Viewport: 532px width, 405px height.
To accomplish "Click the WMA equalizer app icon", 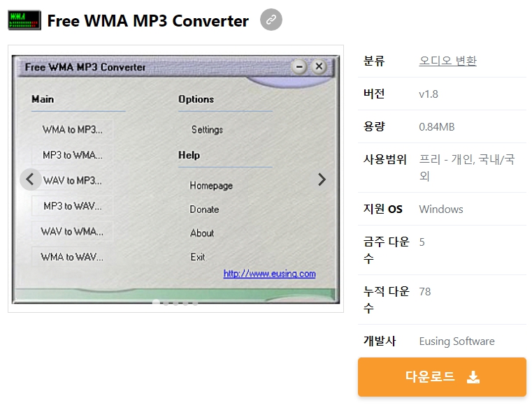I will point(24,20).
